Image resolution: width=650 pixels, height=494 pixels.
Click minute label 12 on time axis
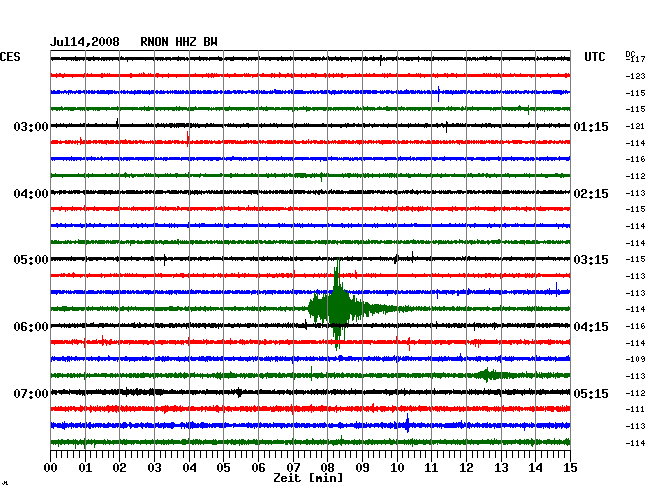click(x=466, y=467)
